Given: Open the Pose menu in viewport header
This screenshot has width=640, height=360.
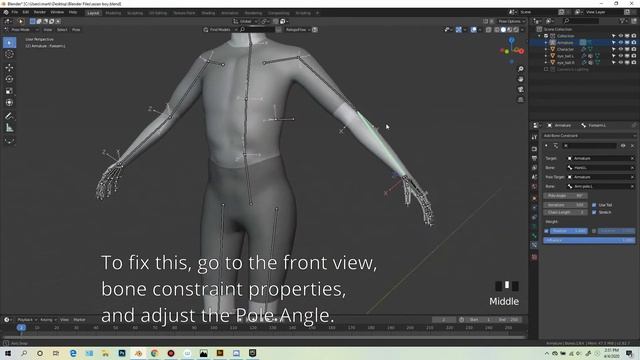Looking at the screenshot, I should tap(76, 30).
